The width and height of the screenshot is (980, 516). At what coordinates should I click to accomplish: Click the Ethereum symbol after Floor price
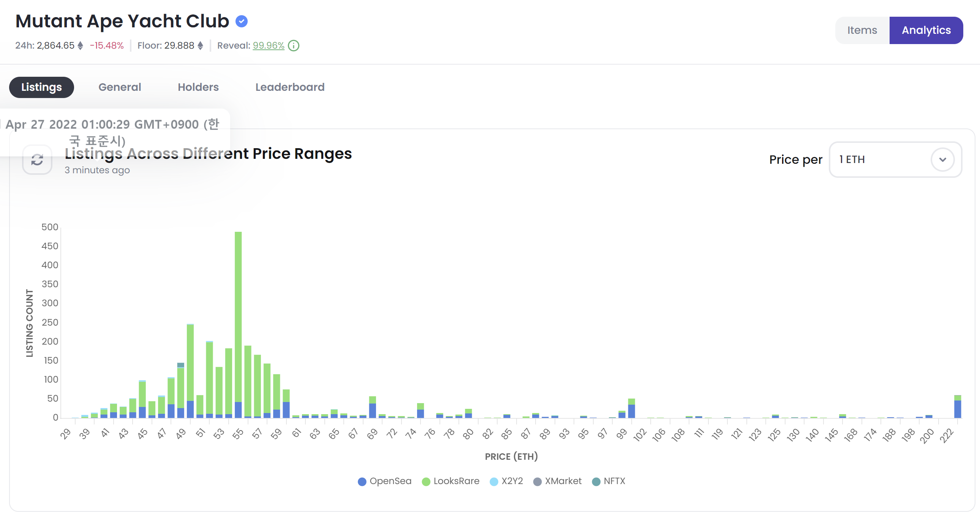pos(200,46)
